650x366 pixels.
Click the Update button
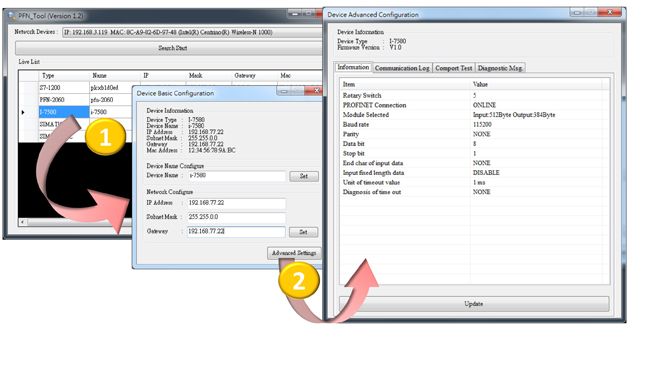tap(474, 304)
